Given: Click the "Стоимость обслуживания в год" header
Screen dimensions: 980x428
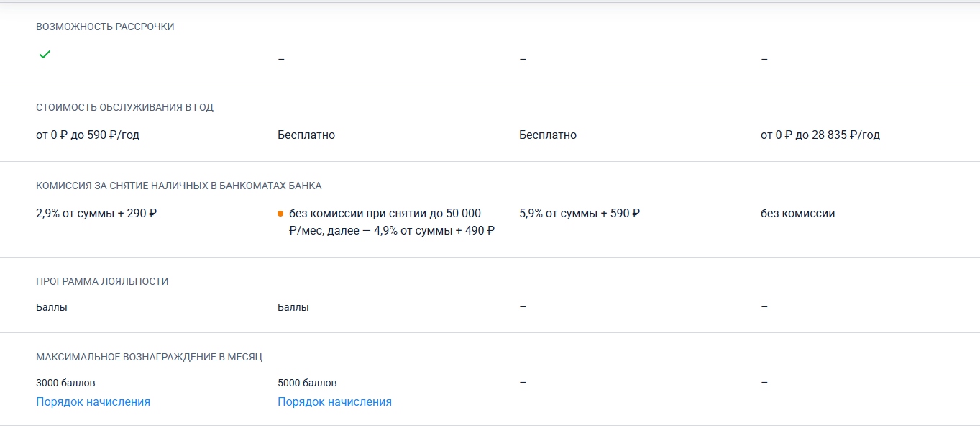Looking at the screenshot, I should point(124,107).
